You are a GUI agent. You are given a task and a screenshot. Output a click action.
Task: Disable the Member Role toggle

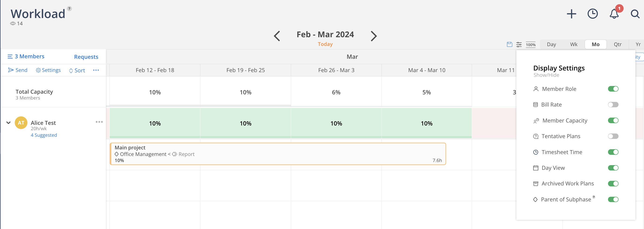pyautogui.click(x=614, y=89)
